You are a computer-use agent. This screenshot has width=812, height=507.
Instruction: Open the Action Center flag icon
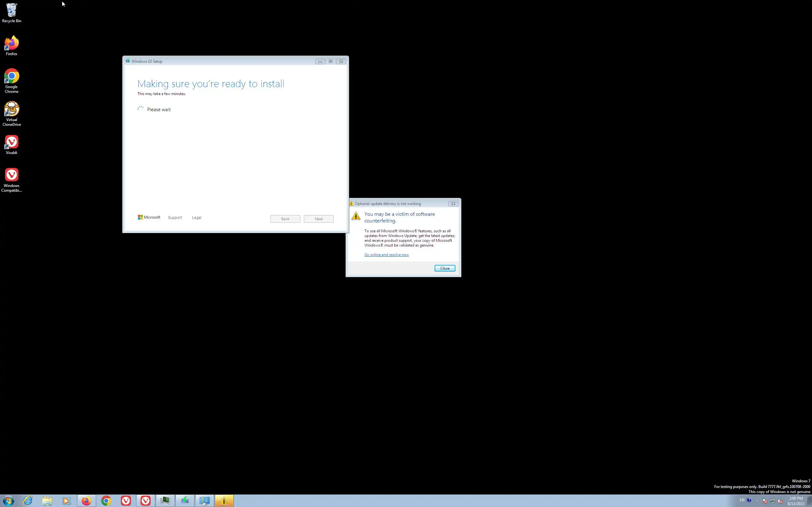[765, 501]
